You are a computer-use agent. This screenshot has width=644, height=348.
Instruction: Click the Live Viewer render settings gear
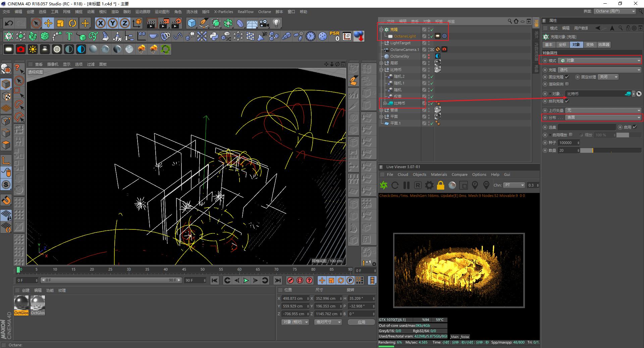(429, 185)
